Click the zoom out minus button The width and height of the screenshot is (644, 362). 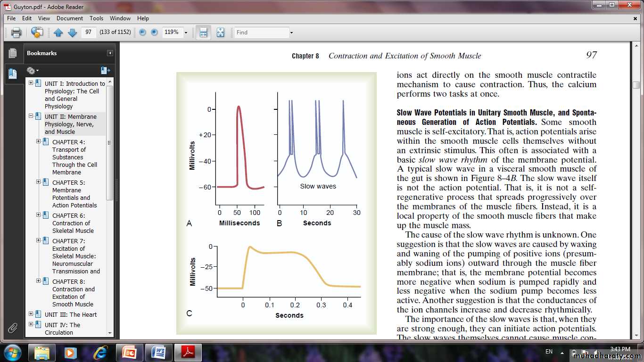142,33
